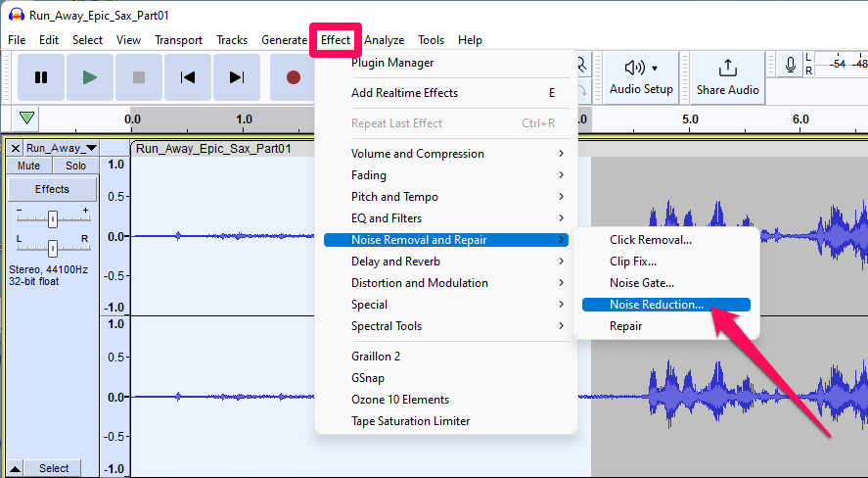Expand the Fading submenu

[x=446, y=175]
